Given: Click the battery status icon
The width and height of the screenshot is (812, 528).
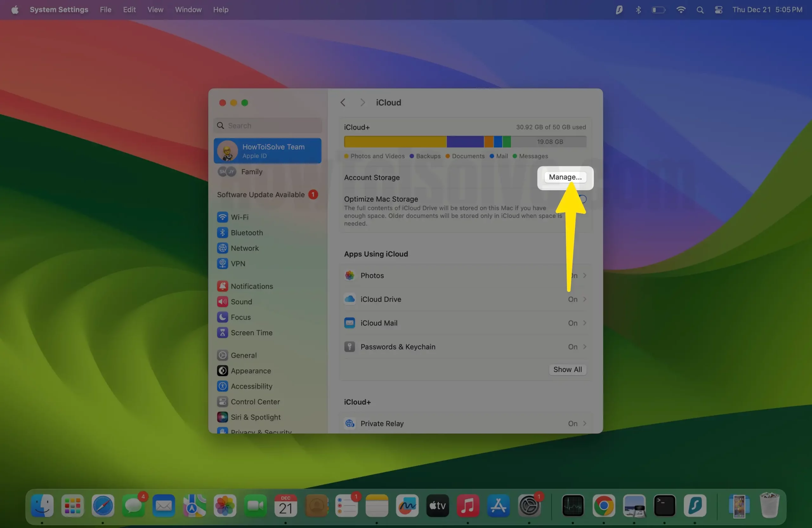Looking at the screenshot, I should coord(658,10).
